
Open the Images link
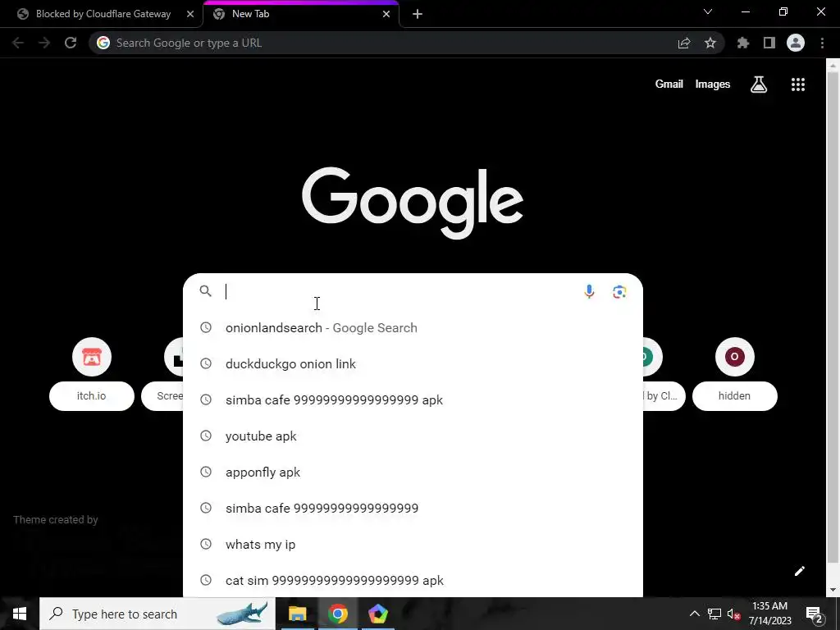point(713,84)
